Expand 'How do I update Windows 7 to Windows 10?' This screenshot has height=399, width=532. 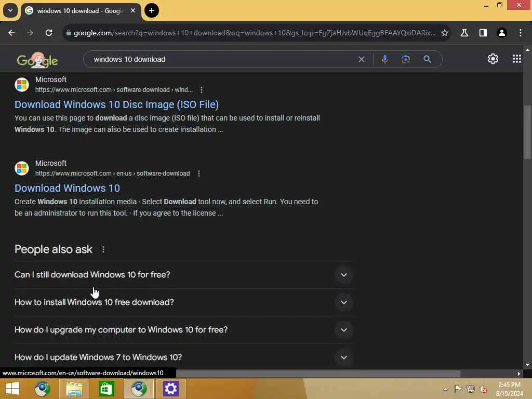[183, 357]
